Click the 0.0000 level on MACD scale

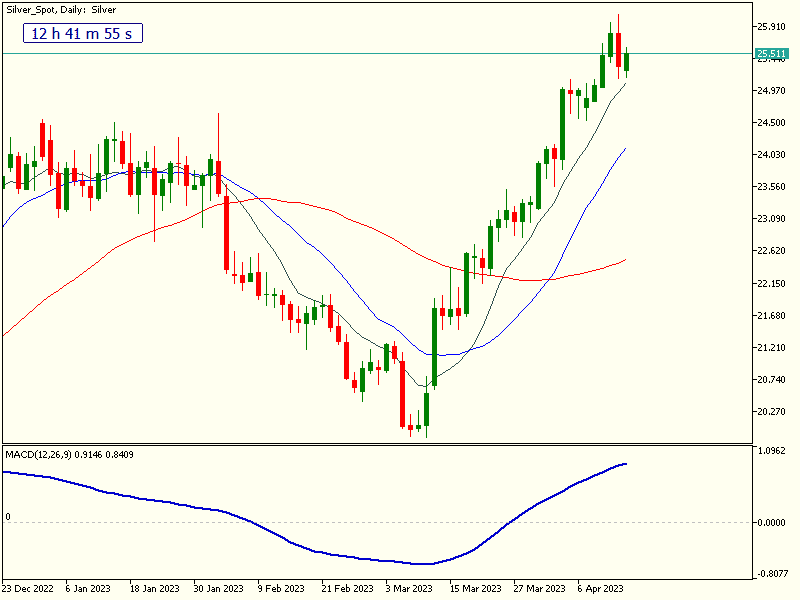771,523
